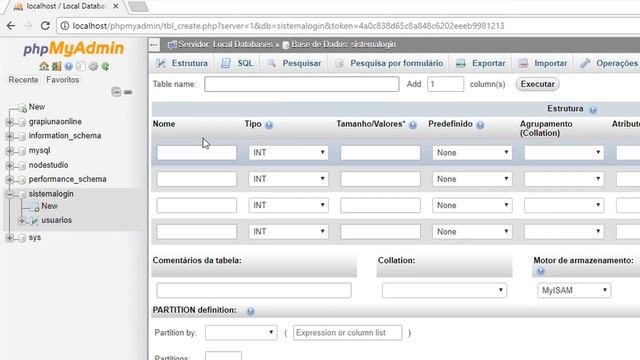Image resolution: width=640 pixels, height=360 pixels.
Task: Click help icon next to Predefinido header
Action: coord(480,125)
